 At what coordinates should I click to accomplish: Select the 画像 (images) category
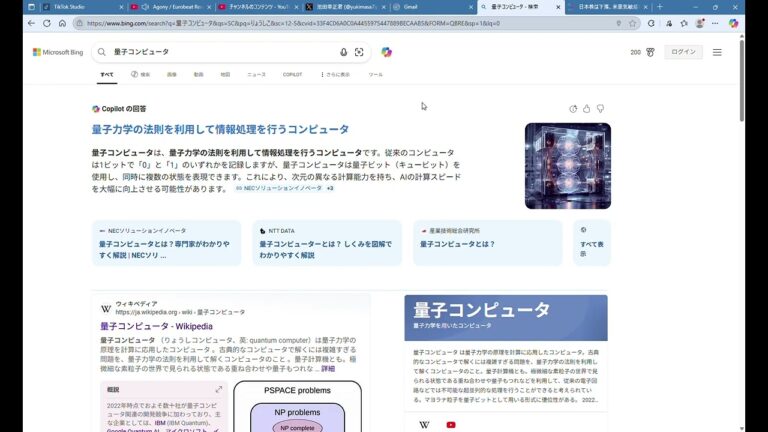pyautogui.click(x=171, y=74)
